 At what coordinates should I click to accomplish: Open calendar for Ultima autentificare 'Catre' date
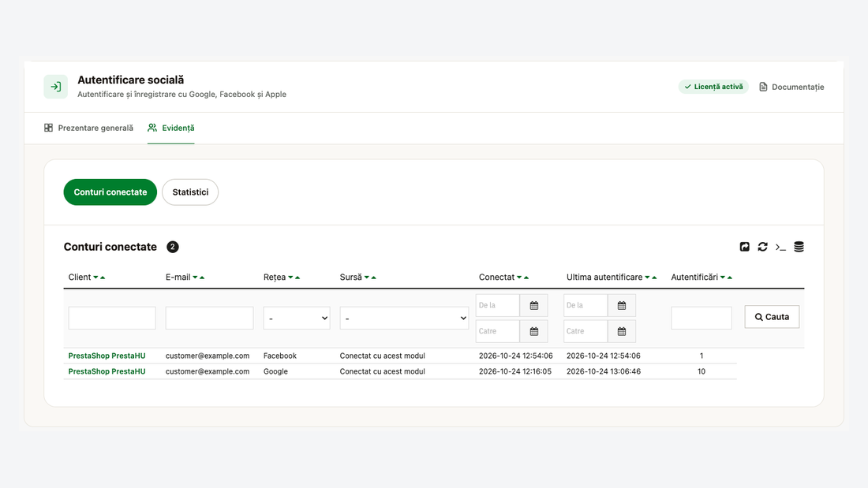622,331
